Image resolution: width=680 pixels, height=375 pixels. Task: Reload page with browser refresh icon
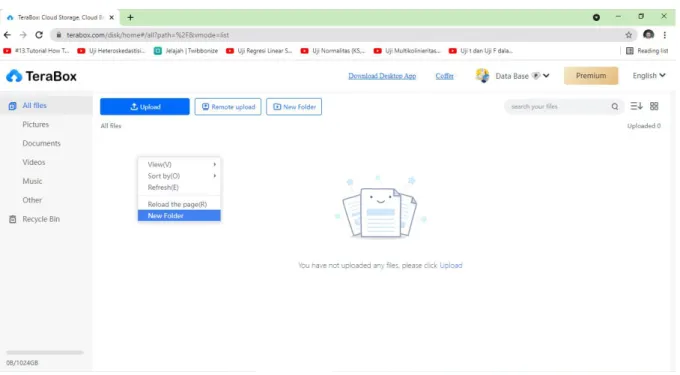click(39, 35)
